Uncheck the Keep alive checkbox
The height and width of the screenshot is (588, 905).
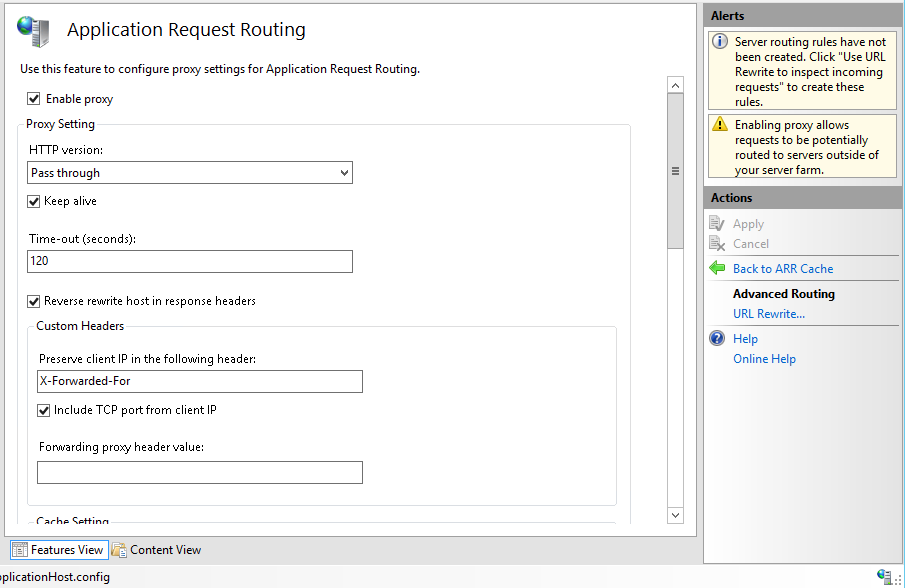point(33,201)
